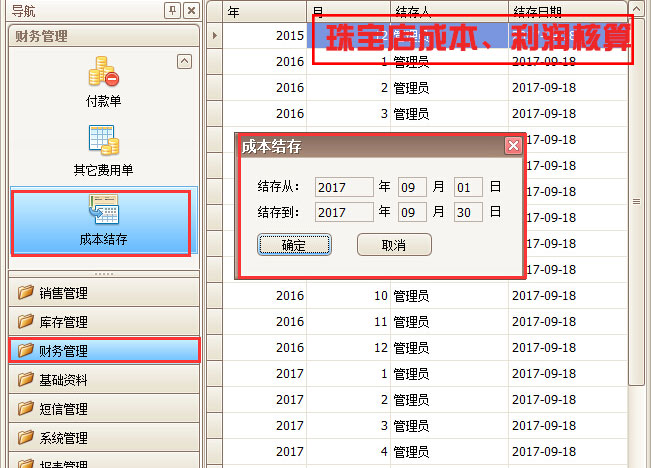Click the 结存到 day field showing 30
Viewport: 651px width, 468px height.
468,212
